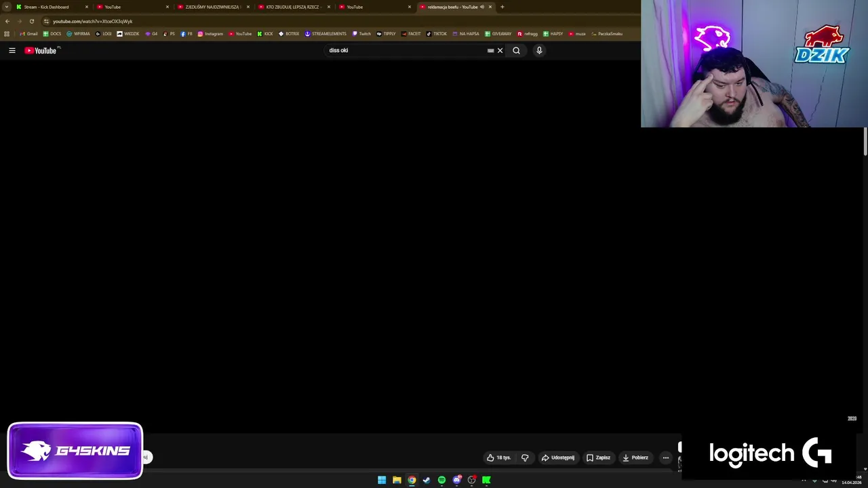Image resolution: width=868 pixels, height=488 pixels.
Task: Clear the search query with X
Action: point(500,50)
